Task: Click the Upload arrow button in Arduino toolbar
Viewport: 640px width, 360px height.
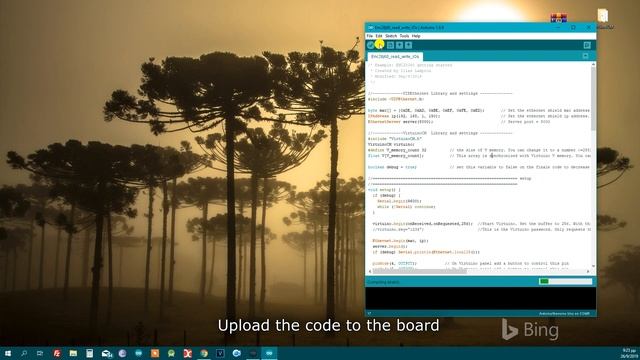Action: (x=380, y=45)
